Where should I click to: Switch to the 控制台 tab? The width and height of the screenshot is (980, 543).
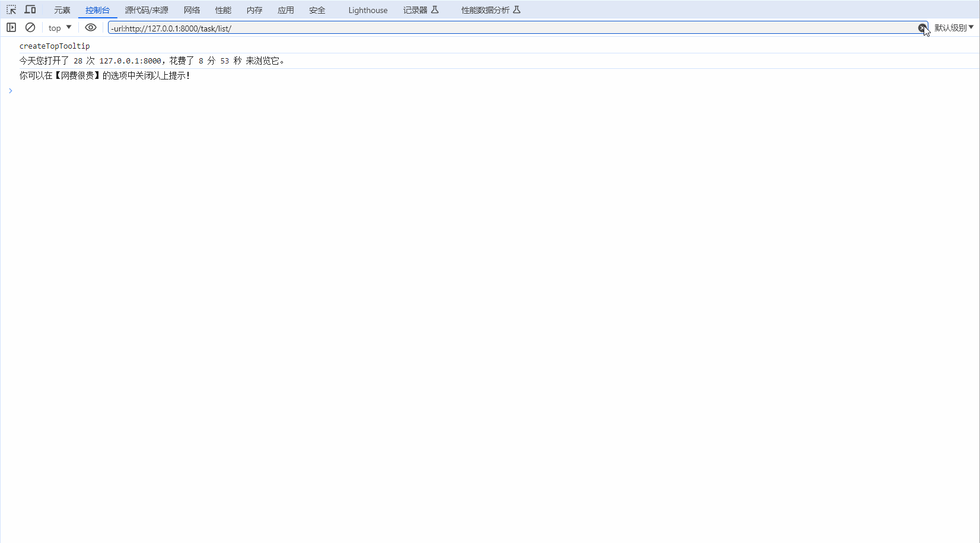click(97, 10)
